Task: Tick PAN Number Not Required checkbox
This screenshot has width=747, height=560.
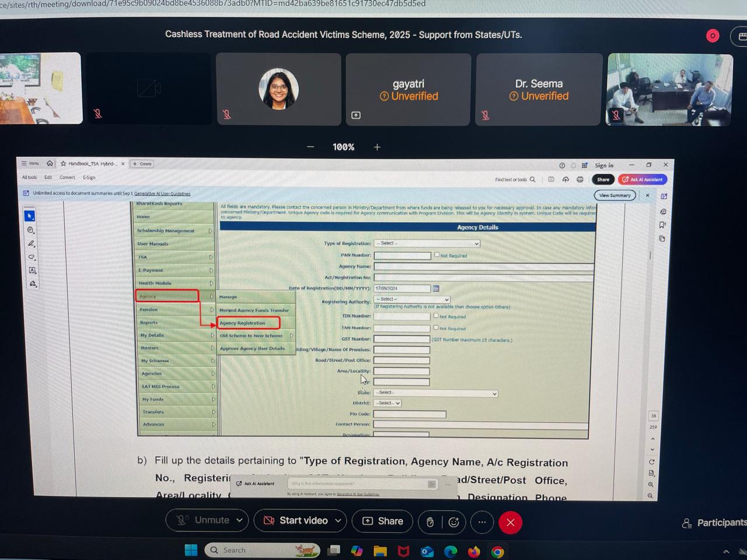Action: pos(437,255)
